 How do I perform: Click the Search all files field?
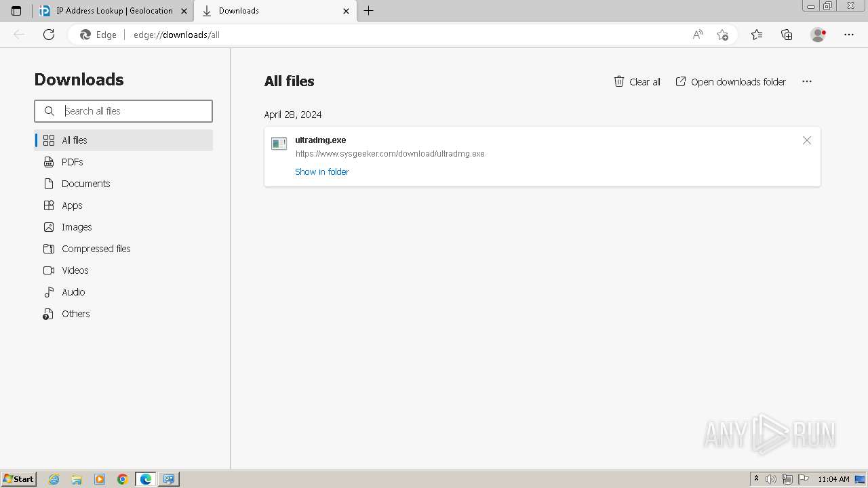click(x=123, y=111)
